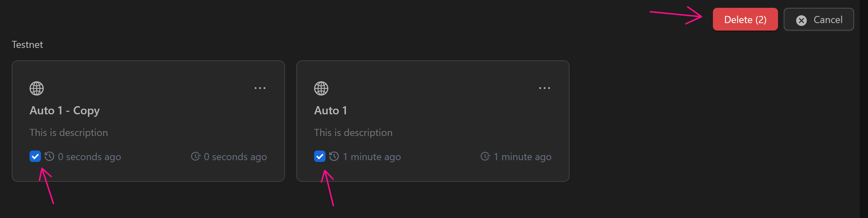The width and height of the screenshot is (868, 218).
Task: Expand the more options menu on the Auto 1 card
Action: click(545, 88)
